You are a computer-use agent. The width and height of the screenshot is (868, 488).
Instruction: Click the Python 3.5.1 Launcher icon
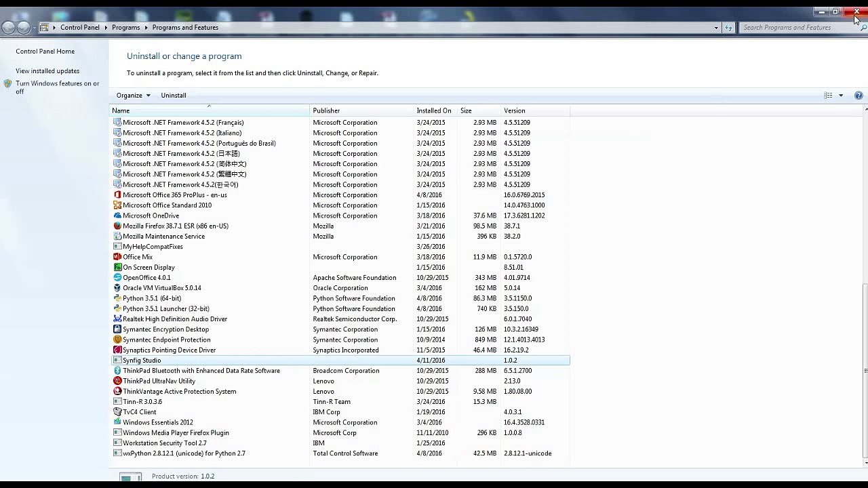click(x=117, y=309)
